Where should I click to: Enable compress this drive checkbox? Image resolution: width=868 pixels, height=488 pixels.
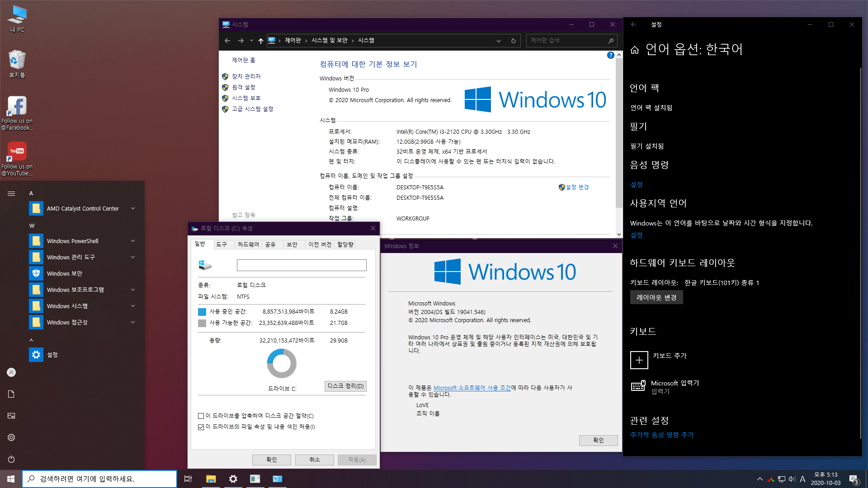pyautogui.click(x=201, y=416)
